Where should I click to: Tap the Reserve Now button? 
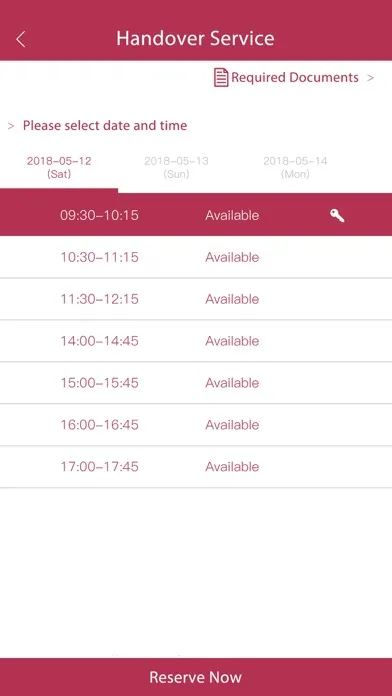(x=196, y=677)
